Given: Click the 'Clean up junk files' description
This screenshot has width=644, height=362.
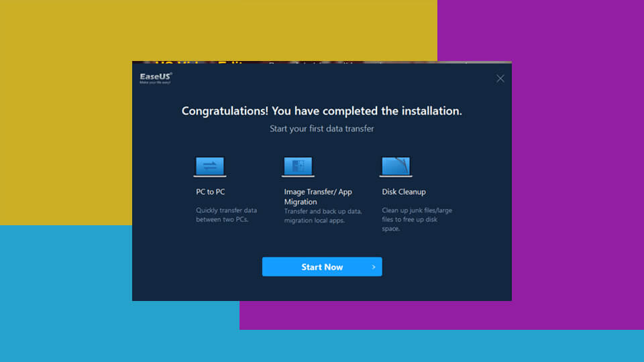Looking at the screenshot, I should click(417, 219).
